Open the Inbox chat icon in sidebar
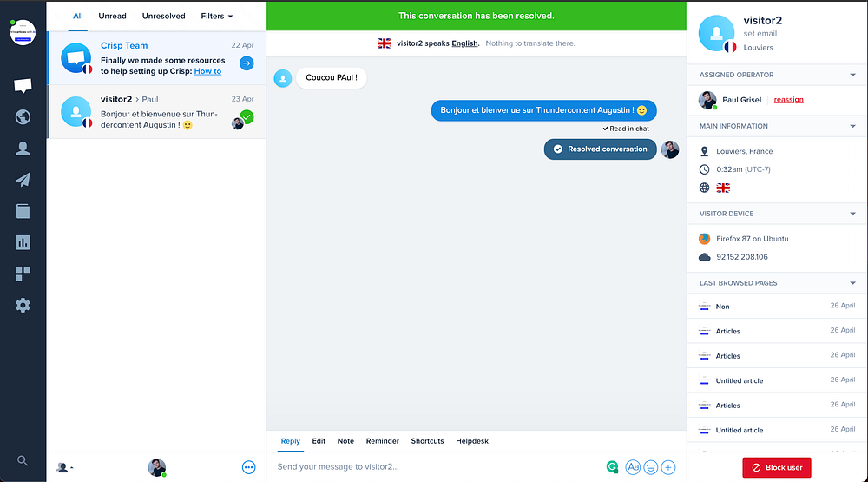 coord(23,85)
